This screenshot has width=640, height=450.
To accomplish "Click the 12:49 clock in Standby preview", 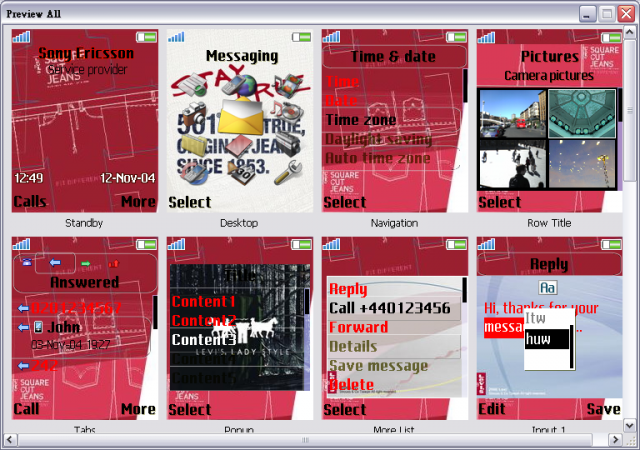I will (x=29, y=178).
